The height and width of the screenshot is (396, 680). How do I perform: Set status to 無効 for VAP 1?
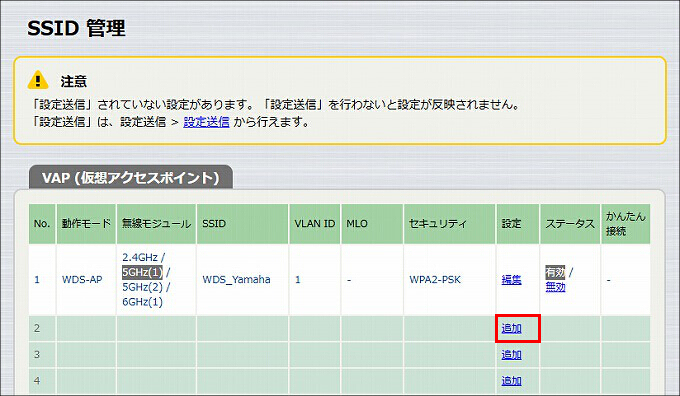[x=555, y=287]
